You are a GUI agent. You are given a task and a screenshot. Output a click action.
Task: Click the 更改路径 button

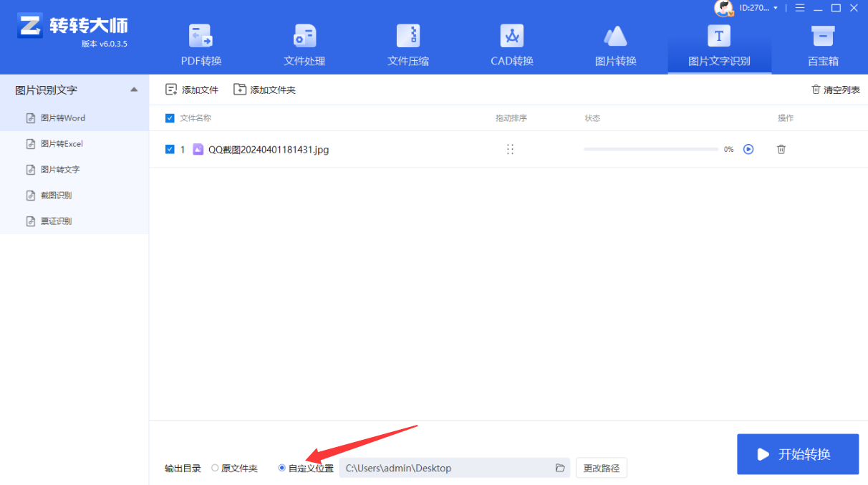[x=602, y=468]
